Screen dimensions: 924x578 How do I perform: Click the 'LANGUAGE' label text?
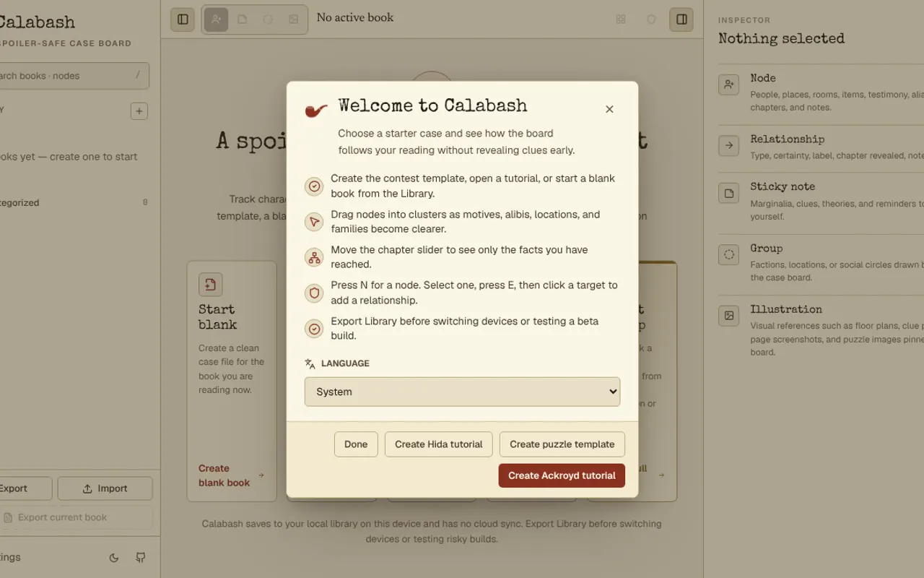[x=345, y=363]
